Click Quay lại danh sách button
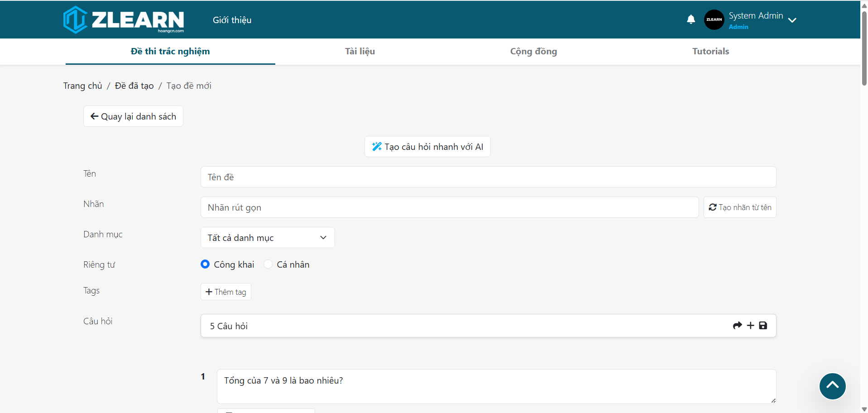Viewport: 868px width, 413px height. (133, 116)
